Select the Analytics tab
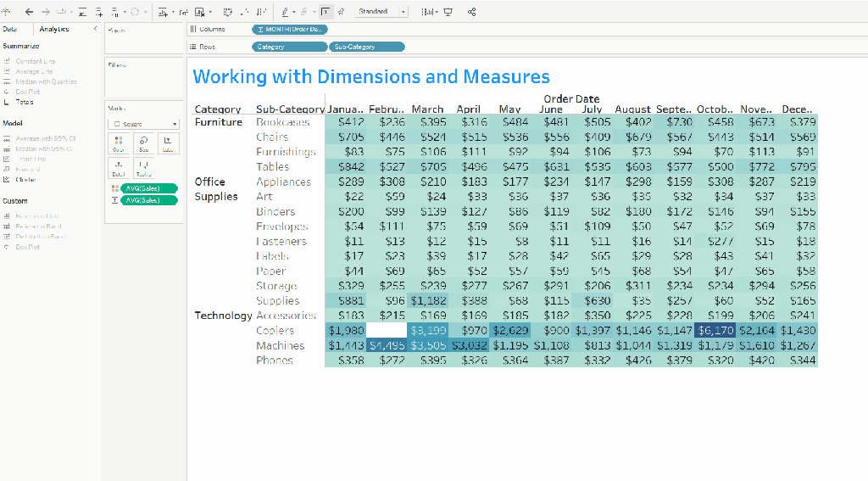Viewport: 868px width, 481px height. point(53,29)
